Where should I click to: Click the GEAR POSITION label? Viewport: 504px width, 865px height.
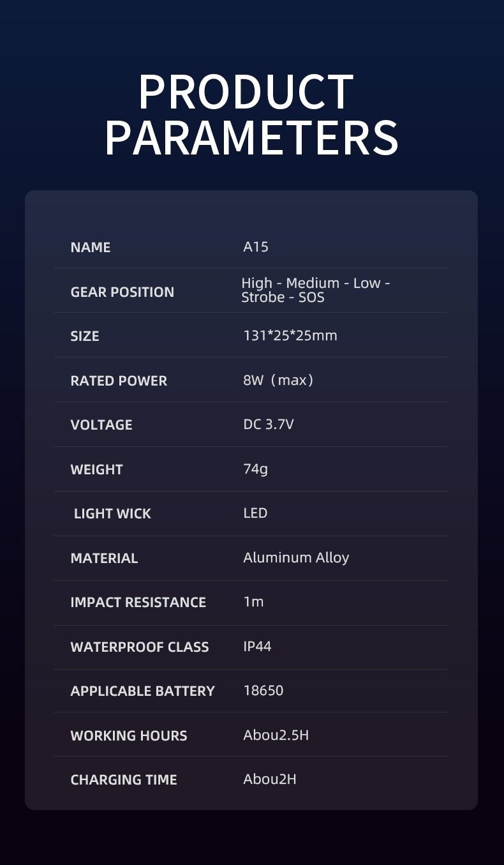click(x=122, y=292)
